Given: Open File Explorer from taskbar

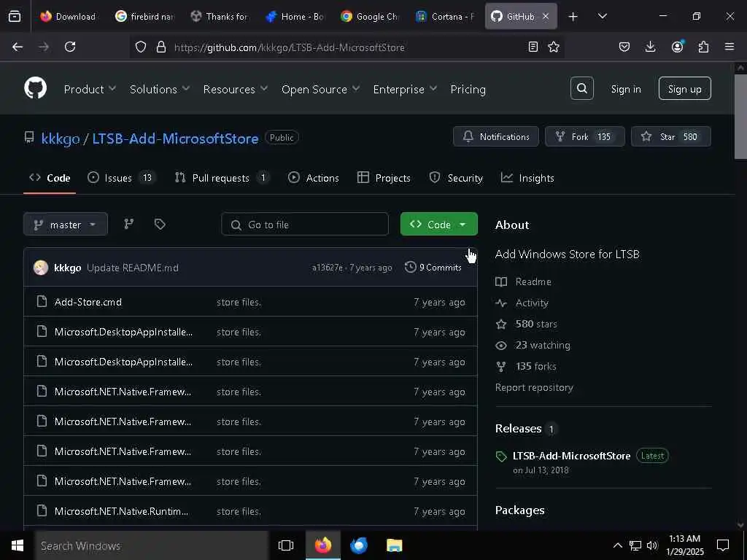Looking at the screenshot, I should [x=395, y=545].
